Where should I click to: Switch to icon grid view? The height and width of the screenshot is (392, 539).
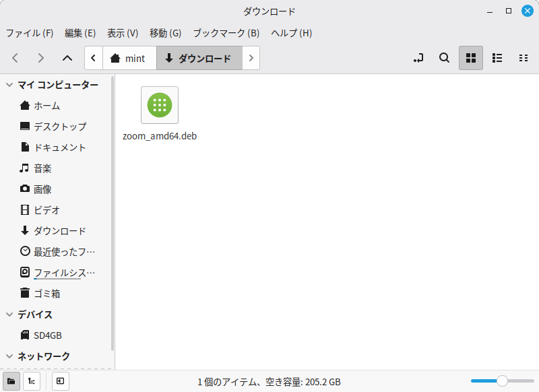coord(471,58)
